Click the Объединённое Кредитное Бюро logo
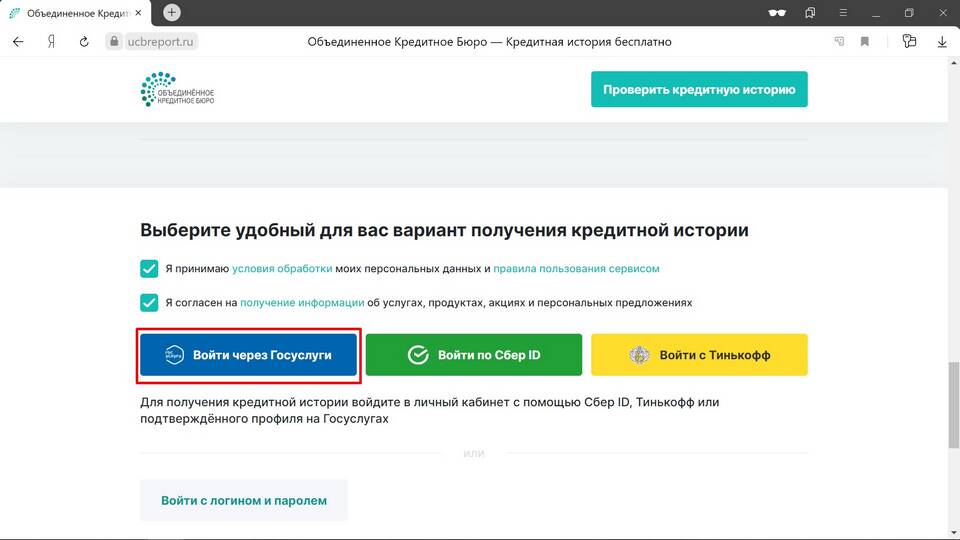The width and height of the screenshot is (960, 540). pyautogui.click(x=178, y=89)
